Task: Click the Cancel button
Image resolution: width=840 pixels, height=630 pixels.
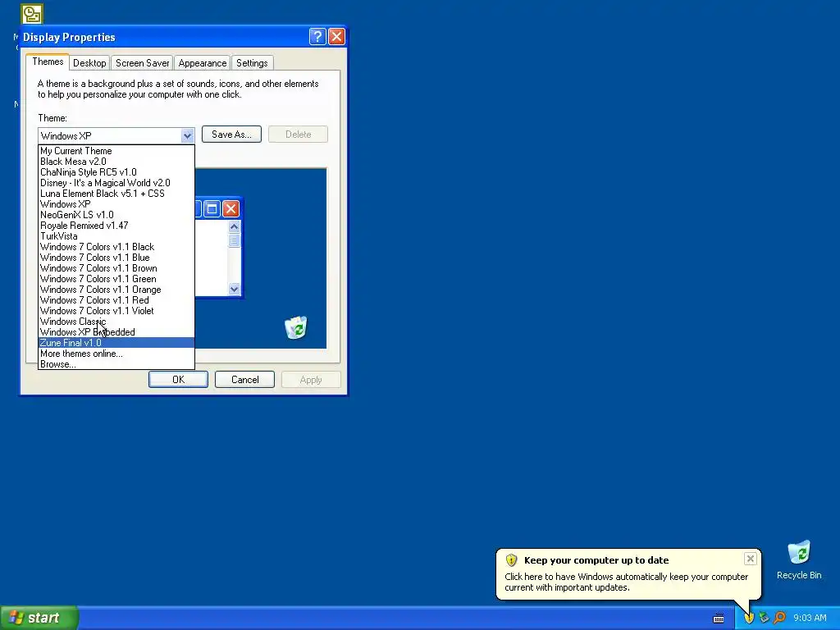Action: tap(244, 379)
